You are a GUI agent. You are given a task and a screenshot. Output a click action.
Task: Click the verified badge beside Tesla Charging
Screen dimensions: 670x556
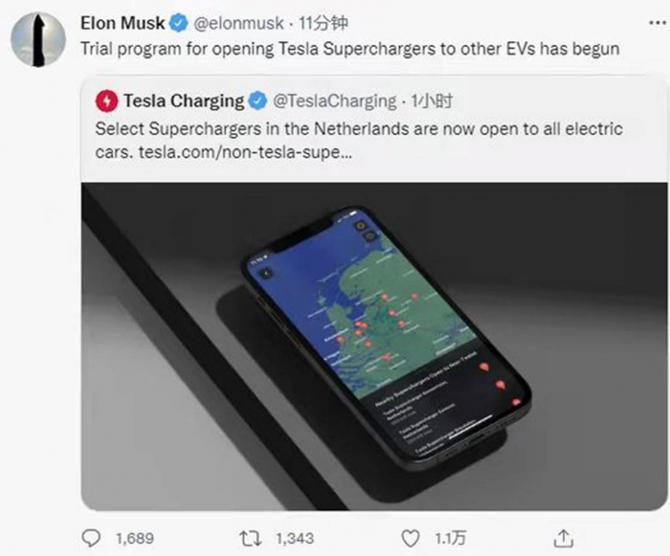pos(257,101)
